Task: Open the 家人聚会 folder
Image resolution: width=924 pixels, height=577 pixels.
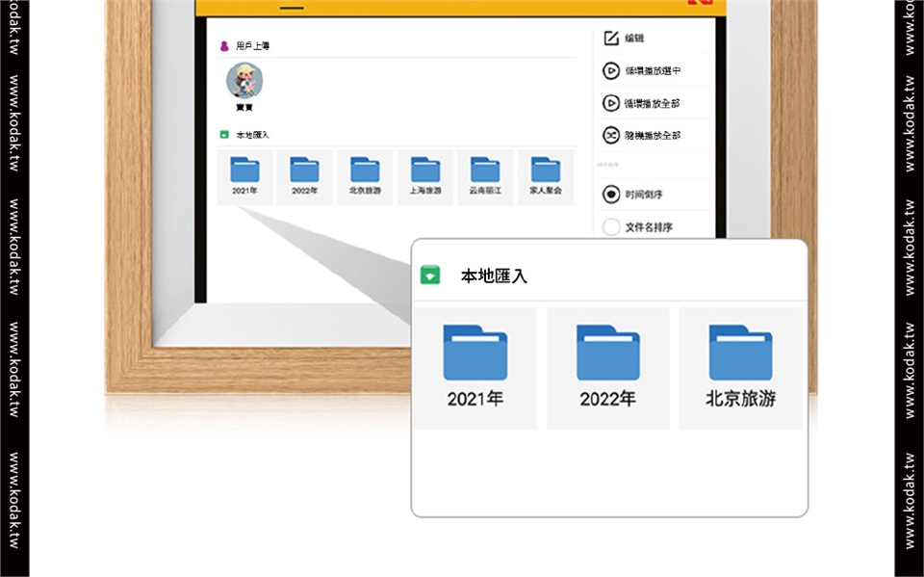Action: 546,175
